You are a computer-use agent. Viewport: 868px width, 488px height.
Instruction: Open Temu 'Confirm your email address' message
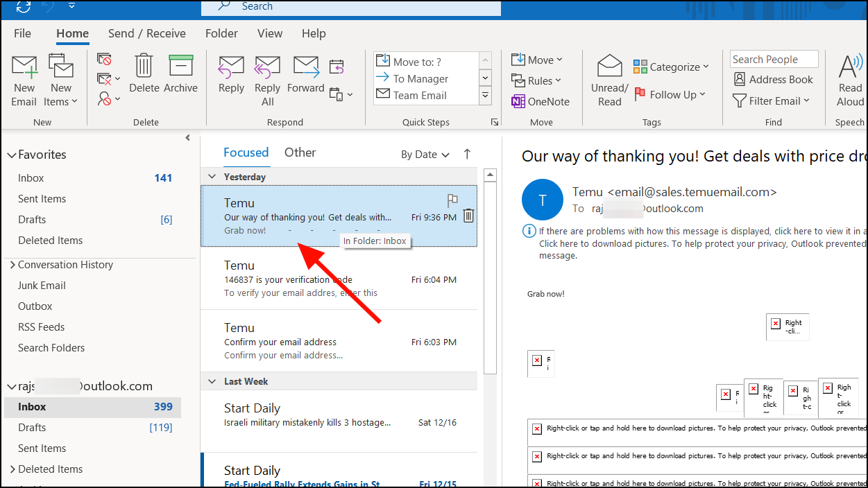point(339,341)
